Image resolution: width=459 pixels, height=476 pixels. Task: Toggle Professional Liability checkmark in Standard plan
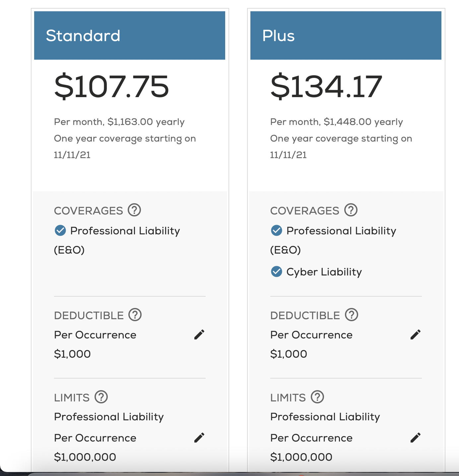point(60,230)
